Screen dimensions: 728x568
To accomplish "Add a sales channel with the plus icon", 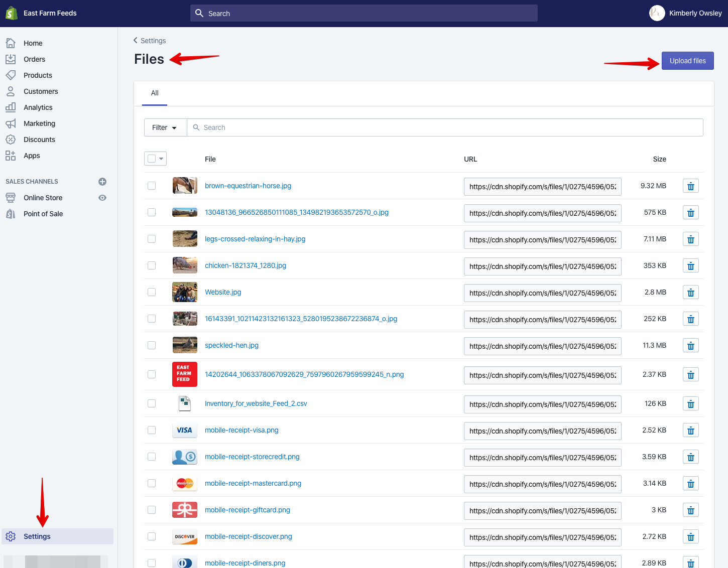I will tap(102, 181).
